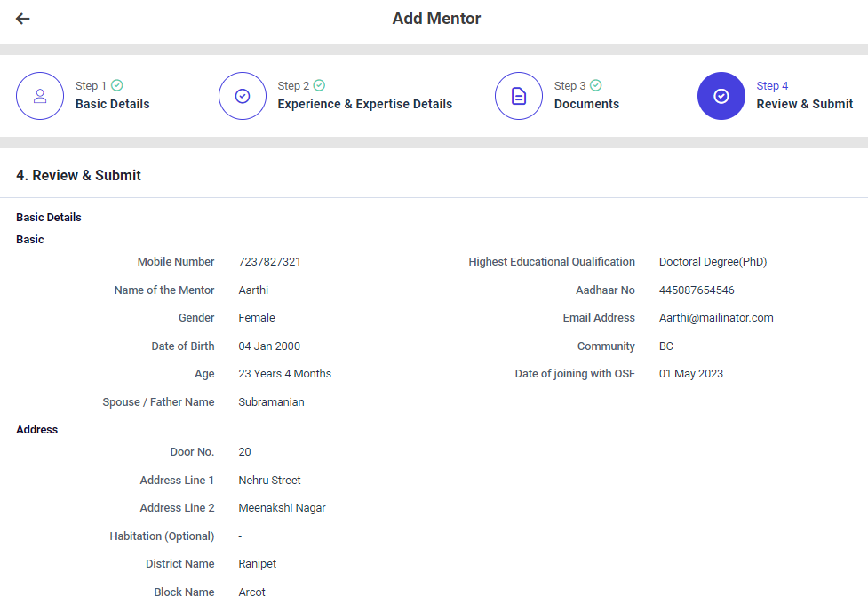
Task: Click the Experience & Expertise circle icon
Action: coord(242,96)
